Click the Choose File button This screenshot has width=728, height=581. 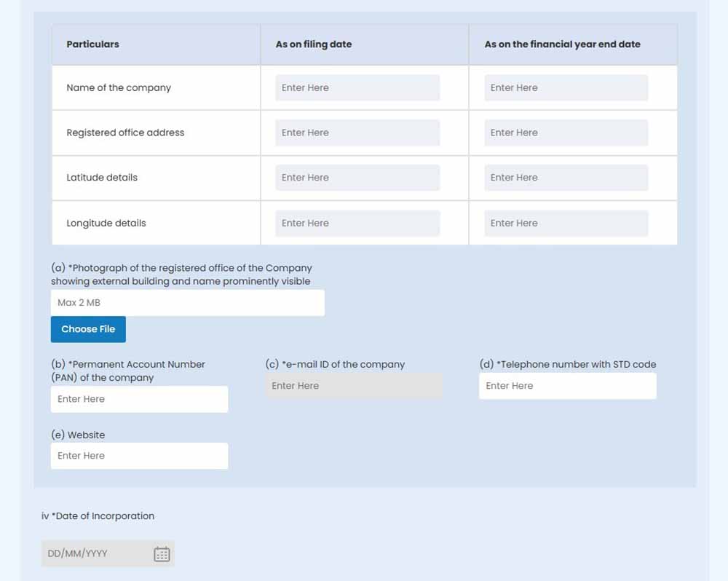(x=88, y=329)
